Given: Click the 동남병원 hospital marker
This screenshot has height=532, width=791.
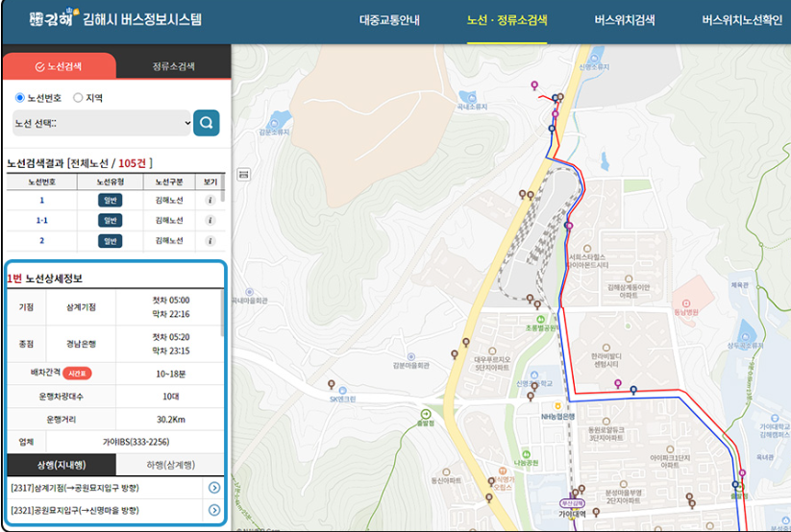Looking at the screenshot, I should click(686, 303).
